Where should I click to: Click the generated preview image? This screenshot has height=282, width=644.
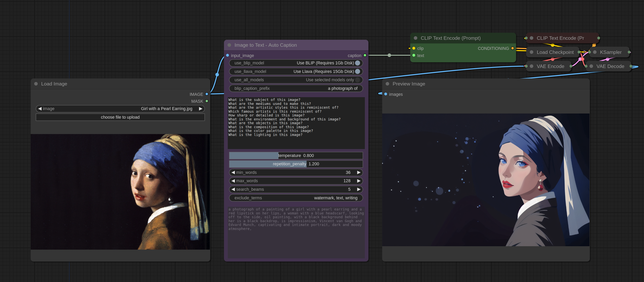click(x=486, y=180)
